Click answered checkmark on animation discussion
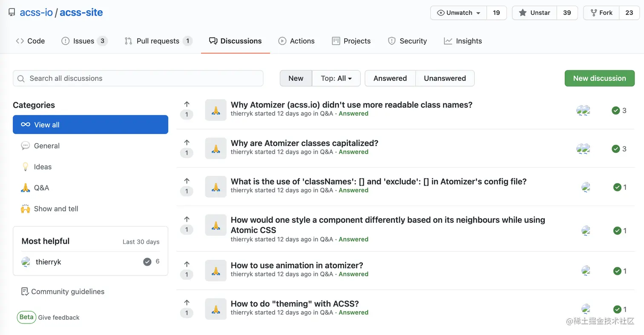644x335 pixels. 617,271
